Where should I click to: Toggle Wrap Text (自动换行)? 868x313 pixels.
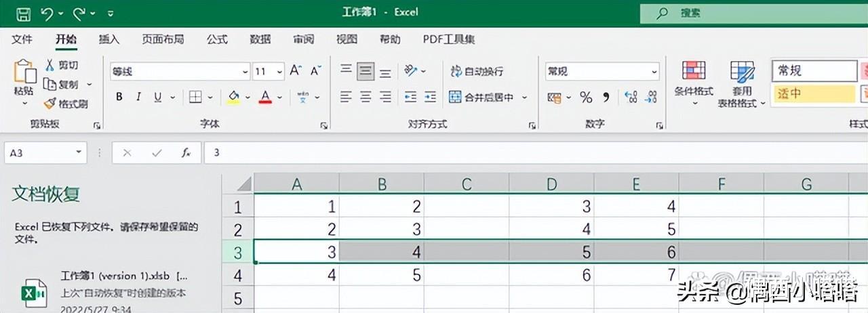pos(477,71)
